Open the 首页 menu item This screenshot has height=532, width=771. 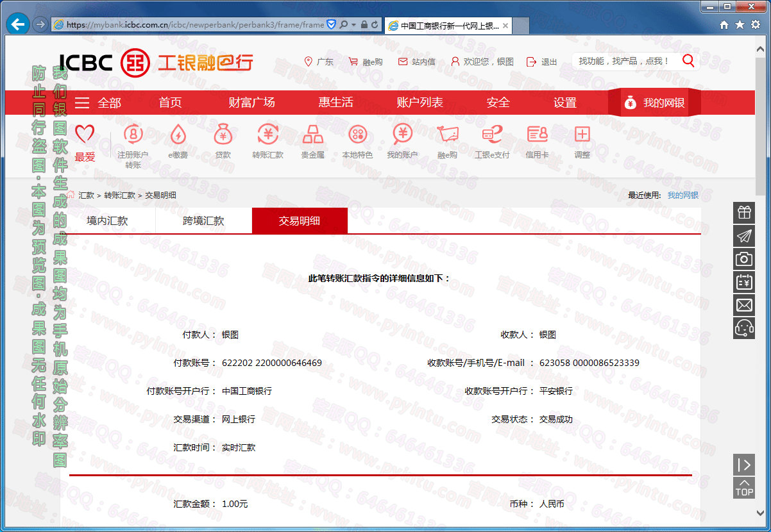(171, 103)
